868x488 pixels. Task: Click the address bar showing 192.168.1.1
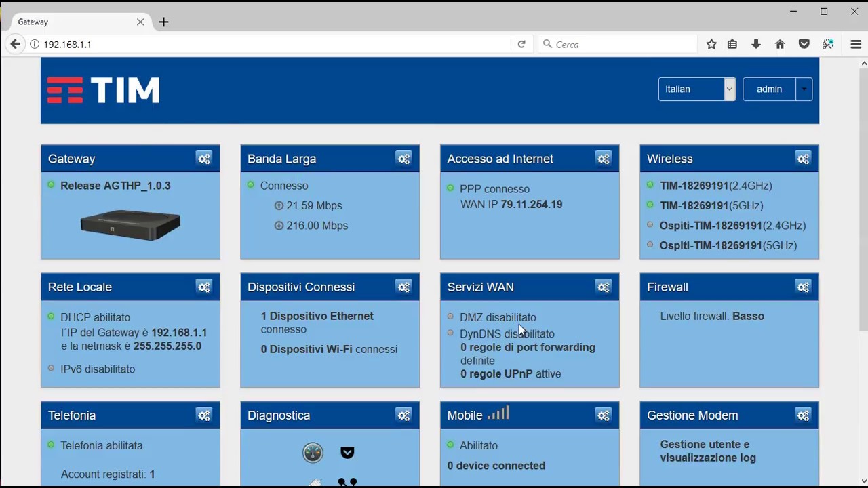click(271, 44)
